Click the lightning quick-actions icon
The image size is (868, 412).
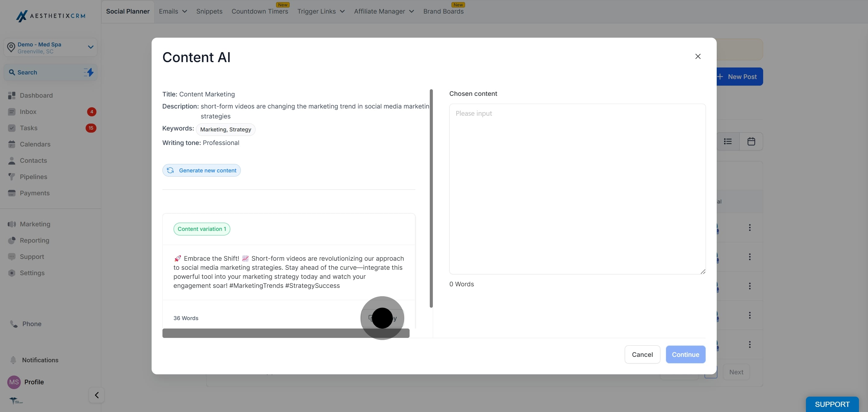pyautogui.click(x=89, y=72)
